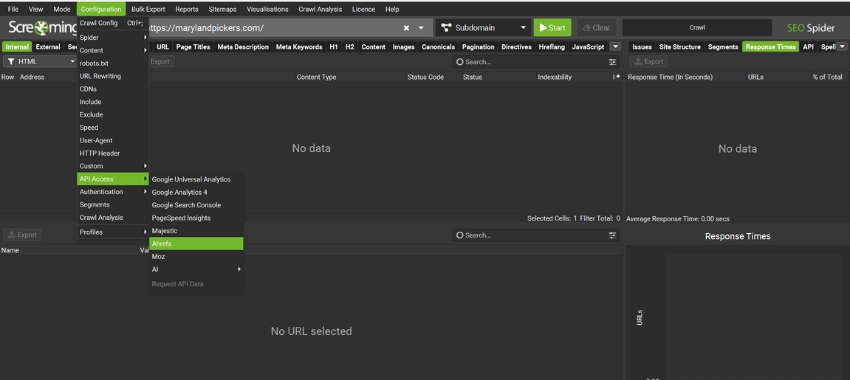Sort by the Indexability column header
850x380 pixels.
(x=555, y=77)
